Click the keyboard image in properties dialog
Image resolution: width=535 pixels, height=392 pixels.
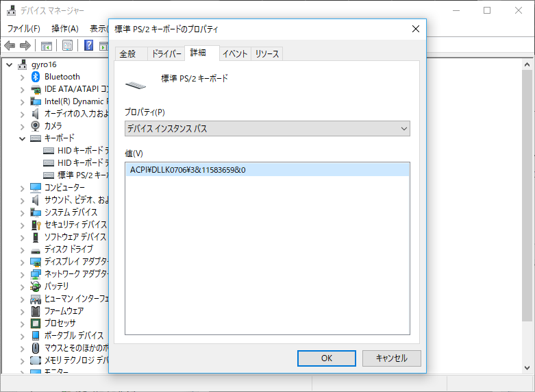136,85
